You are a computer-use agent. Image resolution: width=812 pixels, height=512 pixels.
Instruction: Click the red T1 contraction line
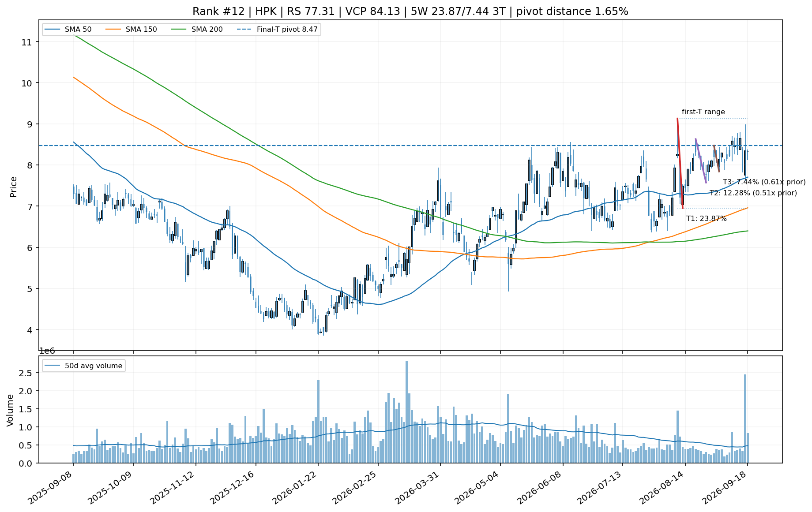(680, 163)
